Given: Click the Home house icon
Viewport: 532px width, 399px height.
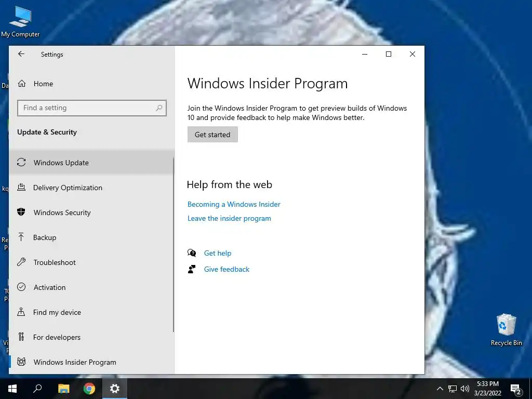Looking at the screenshot, I should [x=22, y=84].
